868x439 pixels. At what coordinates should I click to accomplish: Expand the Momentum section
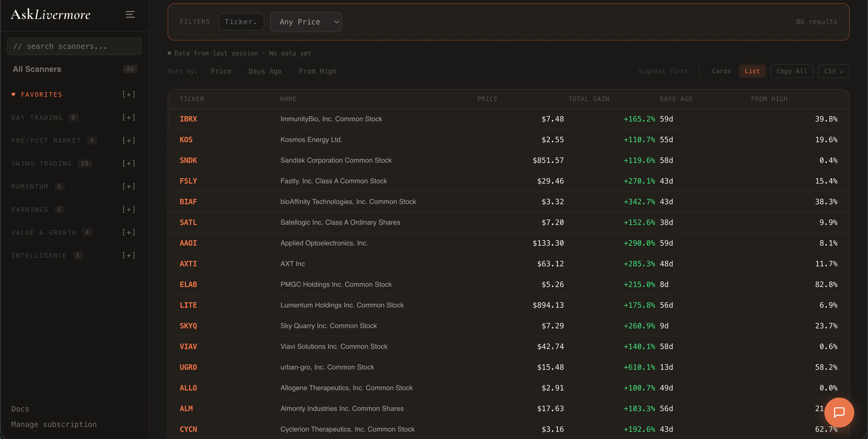click(x=129, y=186)
